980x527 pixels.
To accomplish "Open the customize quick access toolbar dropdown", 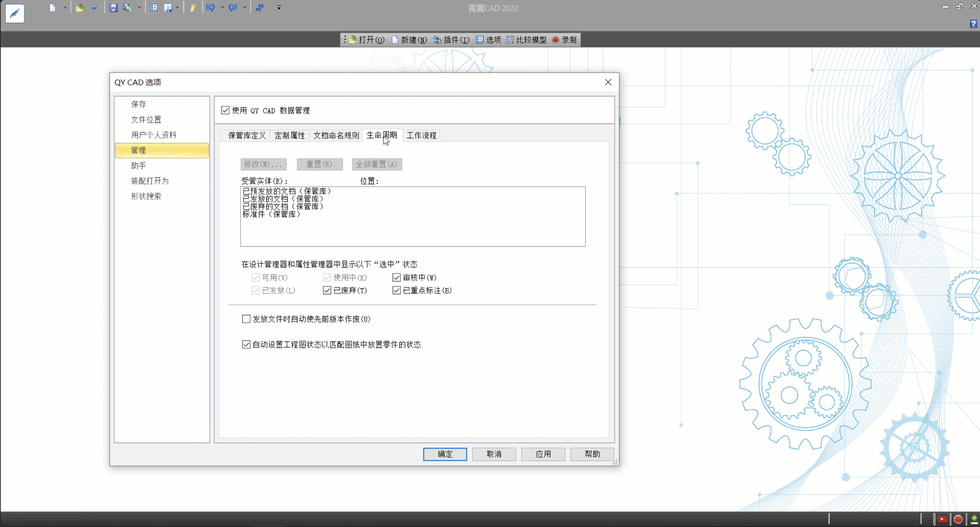I will (279, 7).
